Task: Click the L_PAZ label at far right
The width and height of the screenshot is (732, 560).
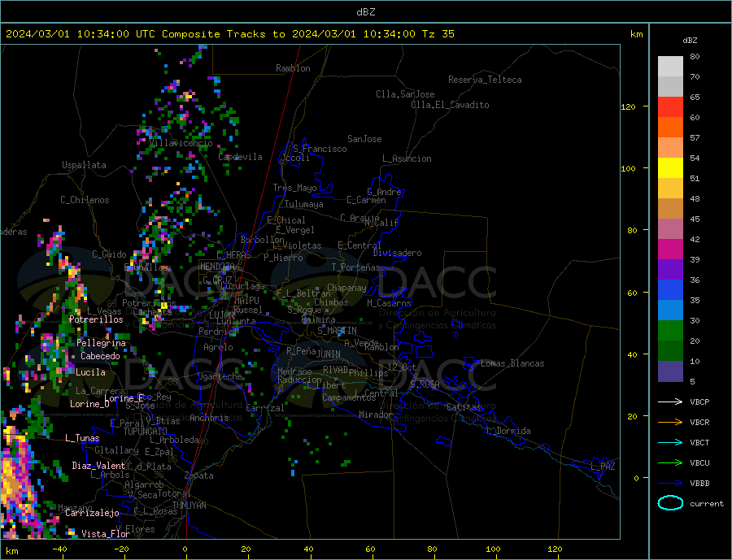Action: [603, 467]
